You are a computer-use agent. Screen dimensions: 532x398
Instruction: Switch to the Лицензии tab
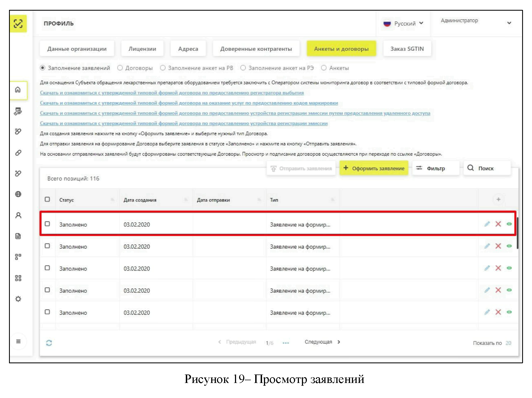point(142,49)
